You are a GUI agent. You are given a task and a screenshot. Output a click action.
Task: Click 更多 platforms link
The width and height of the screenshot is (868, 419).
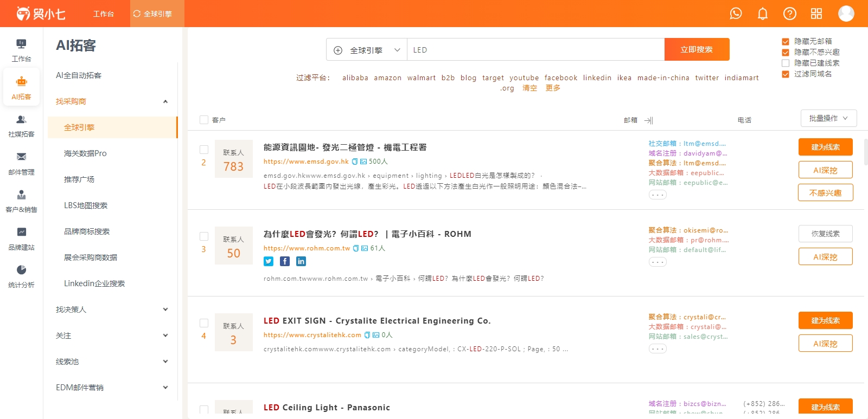pyautogui.click(x=553, y=88)
